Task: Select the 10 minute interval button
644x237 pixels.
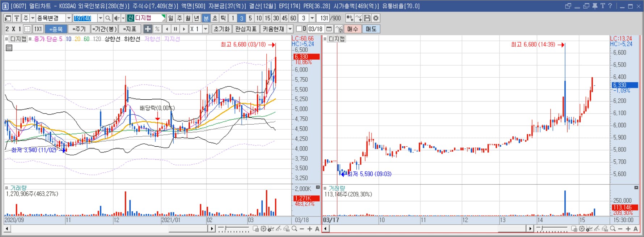Action: pyautogui.click(x=259, y=18)
